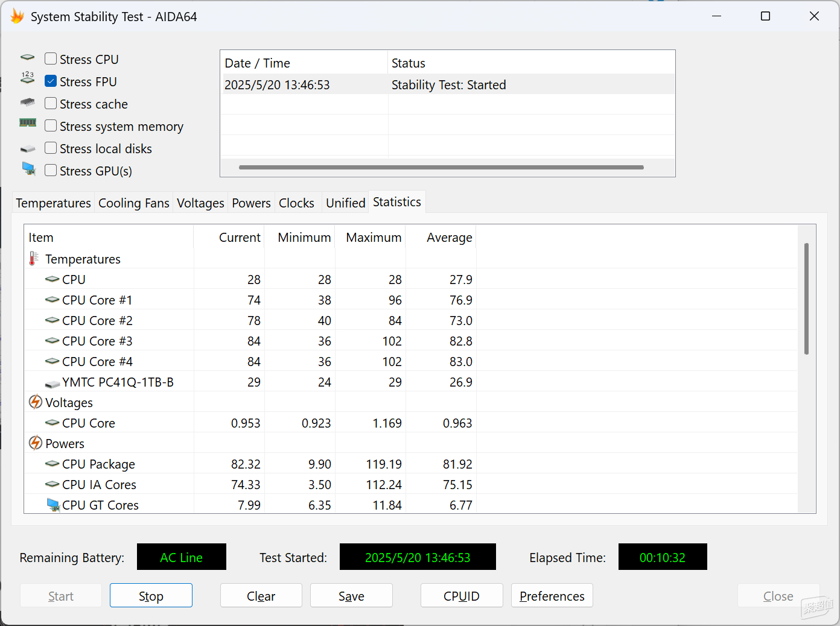The width and height of the screenshot is (840, 626).
Task: Click the 123 icon beside Stress FPU
Action: coord(28,77)
